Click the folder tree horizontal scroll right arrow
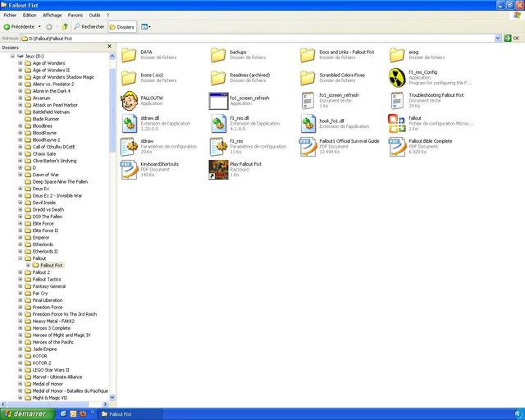Viewport: 525px width, 420px height. coord(105,404)
